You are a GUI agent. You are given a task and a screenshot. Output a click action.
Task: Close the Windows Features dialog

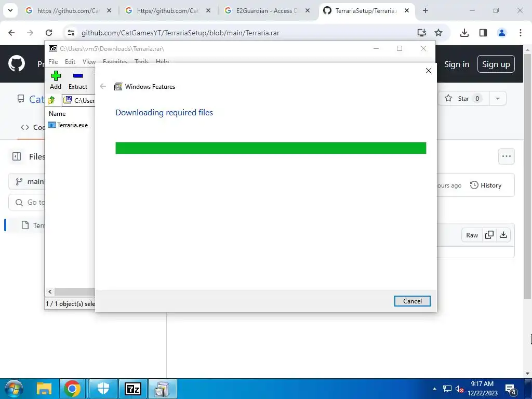429,71
